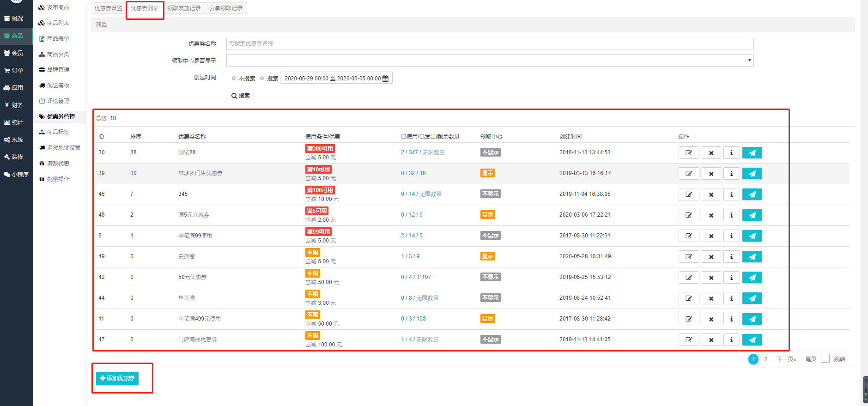Click 显示 badge for 林冰多门店优惠券

pos(487,173)
